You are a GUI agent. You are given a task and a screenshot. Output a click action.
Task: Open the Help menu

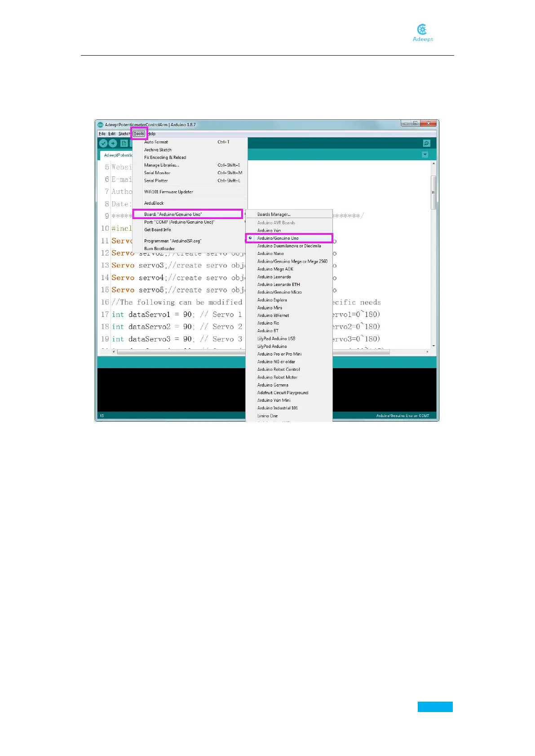(151, 134)
